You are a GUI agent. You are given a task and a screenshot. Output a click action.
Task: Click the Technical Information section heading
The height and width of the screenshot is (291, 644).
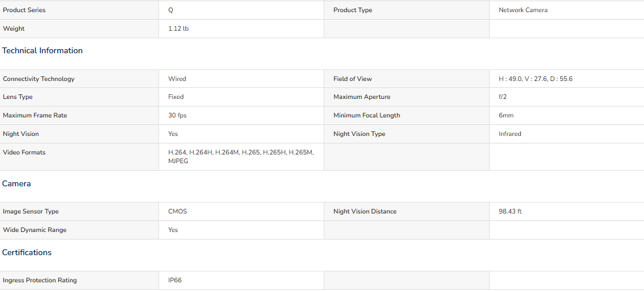coord(42,50)
